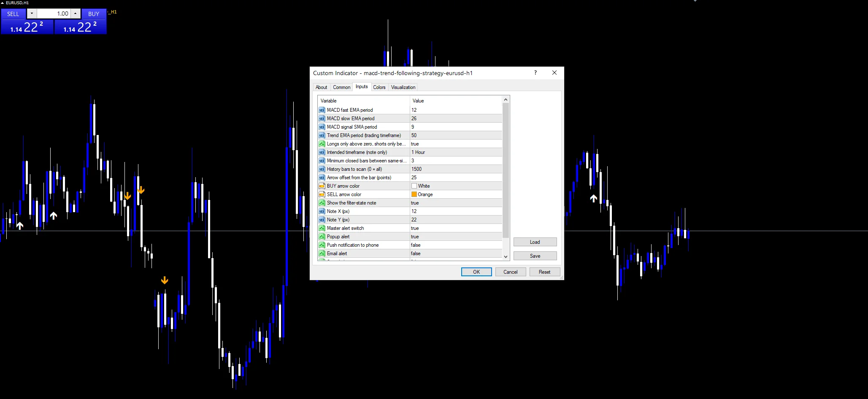The image size is (868, 399).
Task: Open the Common tab
Action: 342,87
